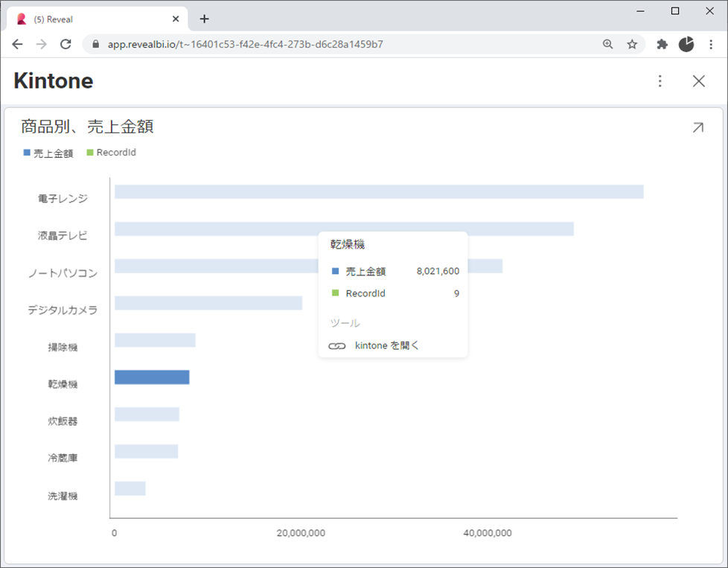Click the 乾燥機 axis label
Viewport: 728px width, 568px height.
tap(63, 384)
